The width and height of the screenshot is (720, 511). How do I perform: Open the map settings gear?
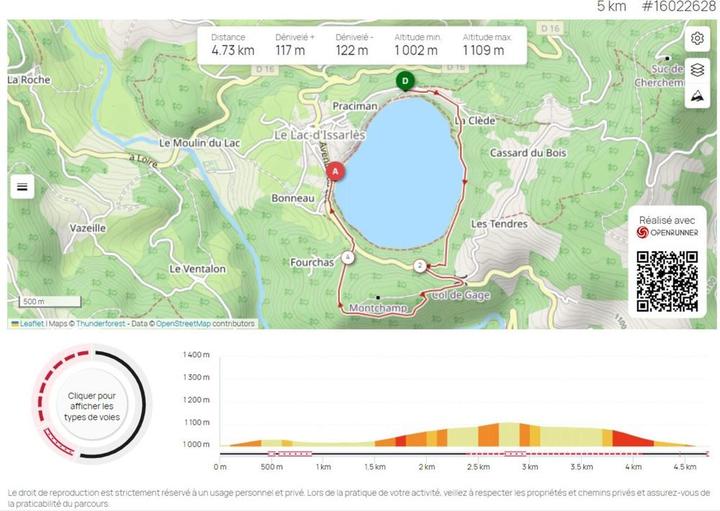click(x=697, y=39)
